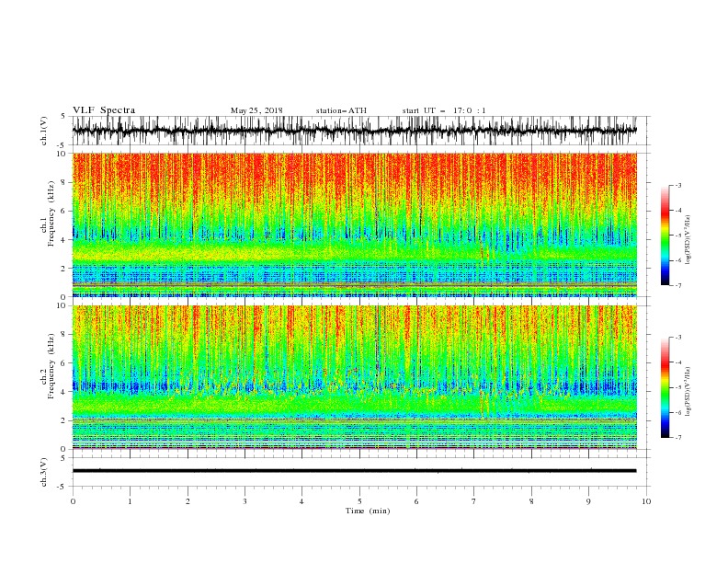The height and width of the screenshot is (563, 728).
Task: Click the time axis tick label '2'
Action: (x=188, y=501)
